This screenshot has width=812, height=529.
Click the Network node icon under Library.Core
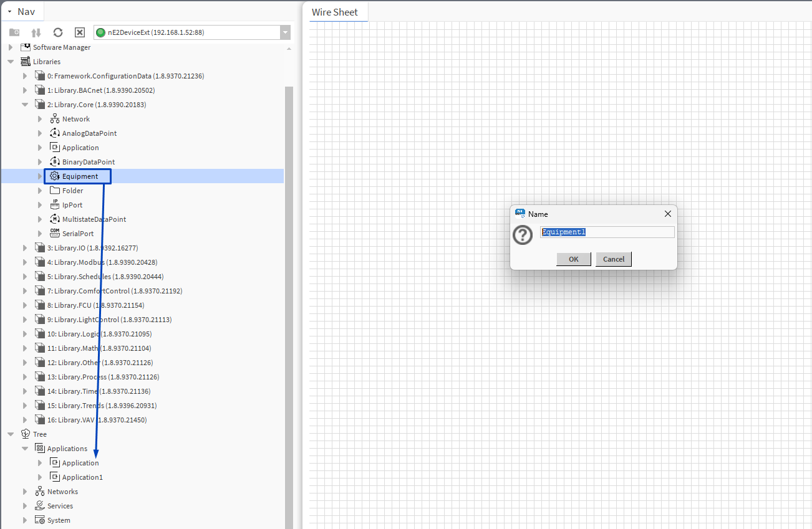55,119
